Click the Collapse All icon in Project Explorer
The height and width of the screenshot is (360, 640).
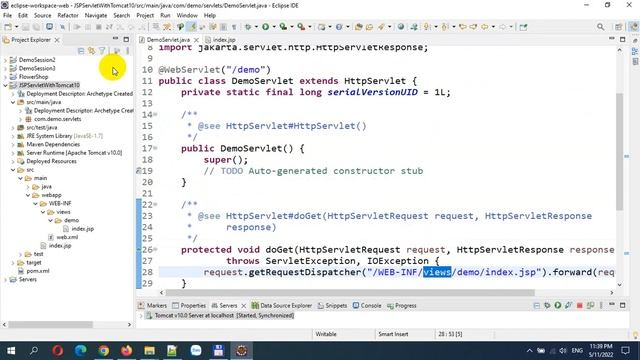[x=81, y=51]
